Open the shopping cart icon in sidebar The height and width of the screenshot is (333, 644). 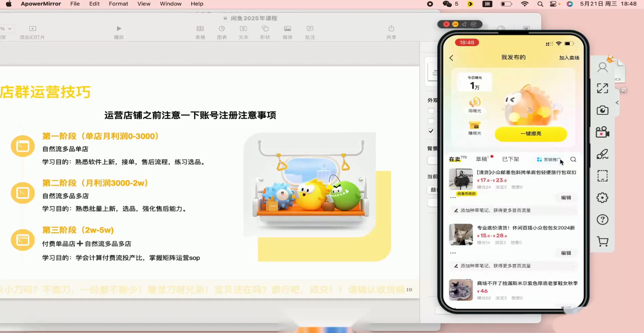pos(602,242)
